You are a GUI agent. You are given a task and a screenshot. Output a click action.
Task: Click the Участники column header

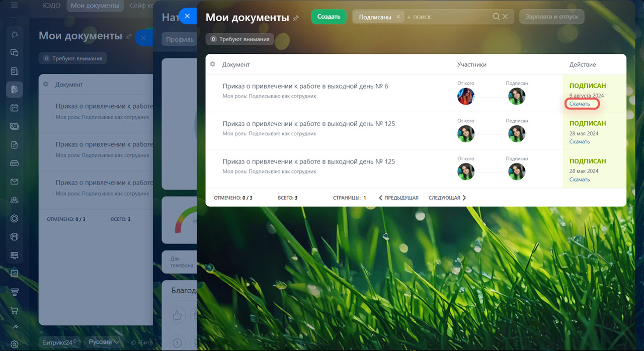472,65
